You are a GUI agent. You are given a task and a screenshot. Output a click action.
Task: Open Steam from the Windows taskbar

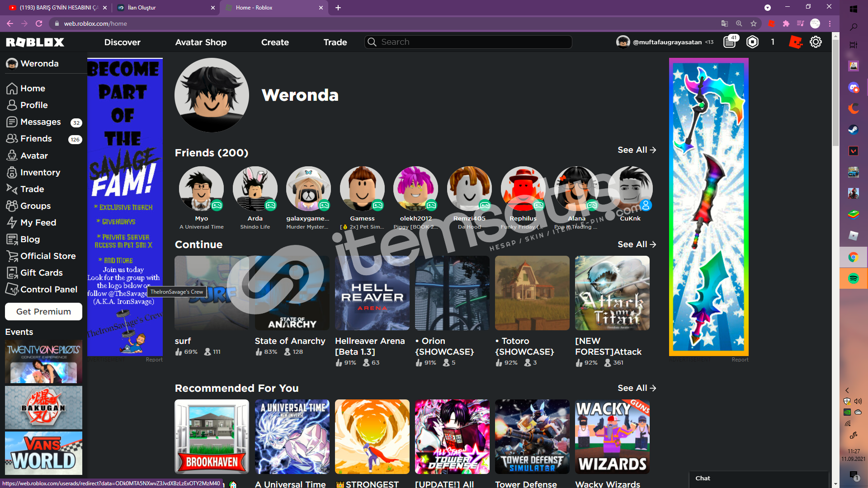854,130
